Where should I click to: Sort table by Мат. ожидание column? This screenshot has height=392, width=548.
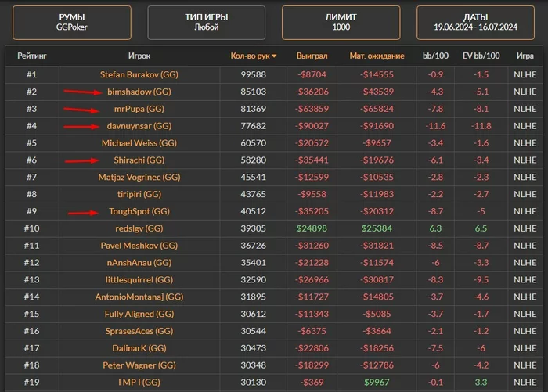click(377, 56)
